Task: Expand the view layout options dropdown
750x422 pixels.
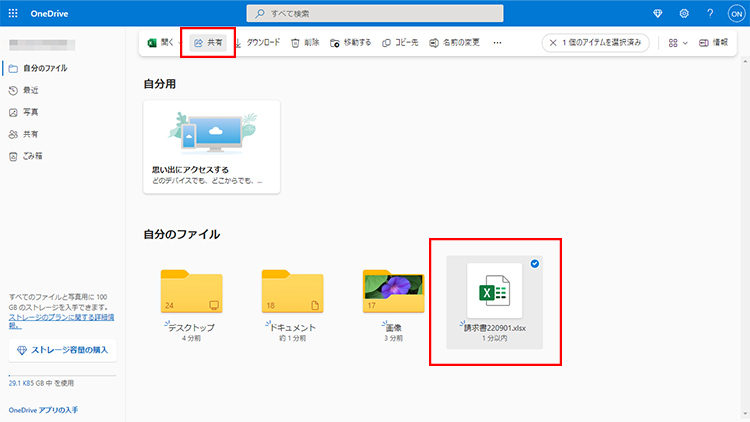Action: point(678,43)
